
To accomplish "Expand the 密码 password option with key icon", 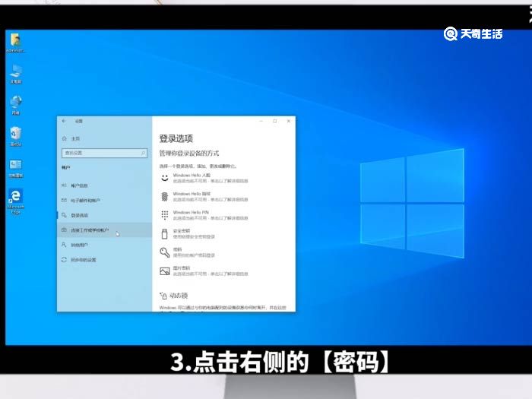I will point(188,252).
